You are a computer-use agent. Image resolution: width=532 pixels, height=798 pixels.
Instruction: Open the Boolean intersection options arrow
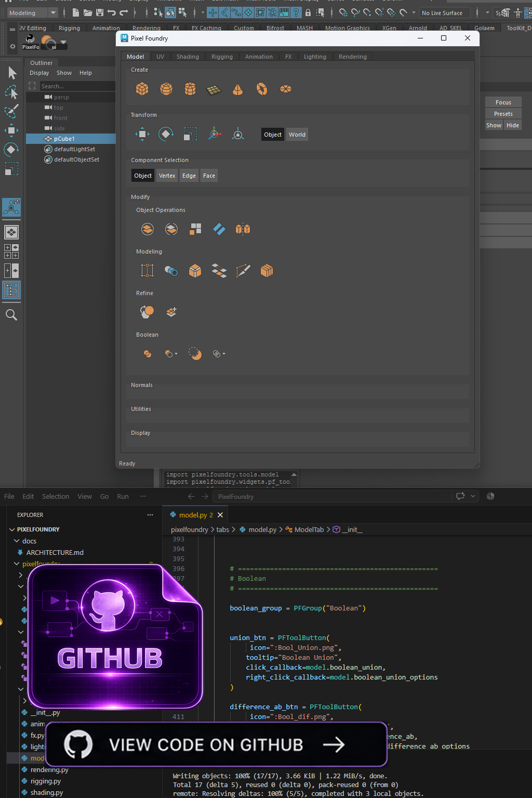click(x=224, y=354)
